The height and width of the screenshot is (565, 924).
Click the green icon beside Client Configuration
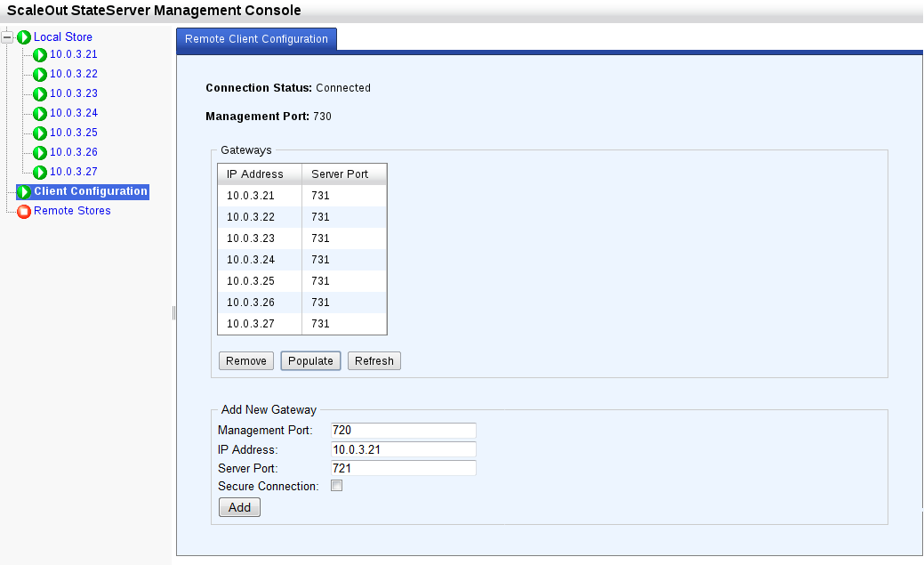[24, 191]
